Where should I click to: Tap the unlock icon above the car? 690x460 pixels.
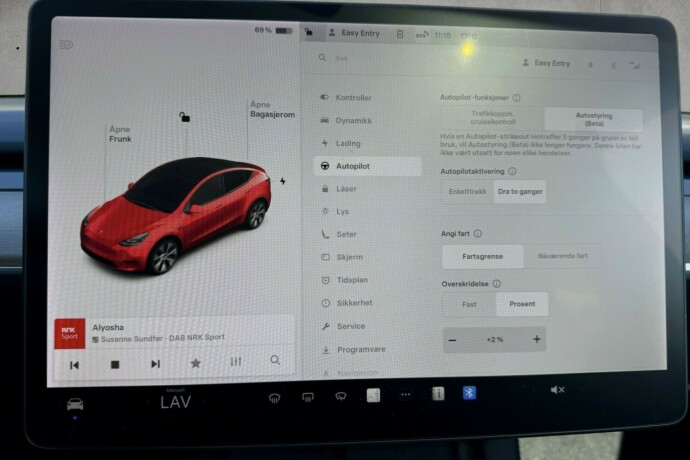tap(184, 117)
